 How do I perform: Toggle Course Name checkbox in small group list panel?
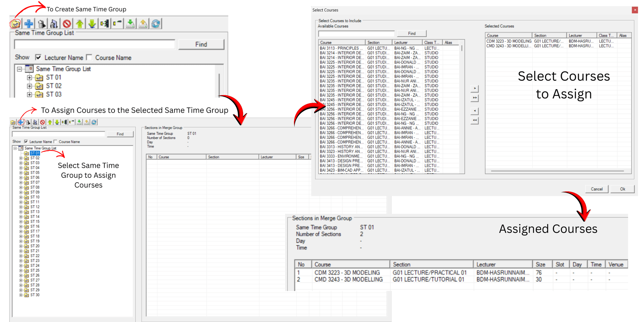point(55,142)
